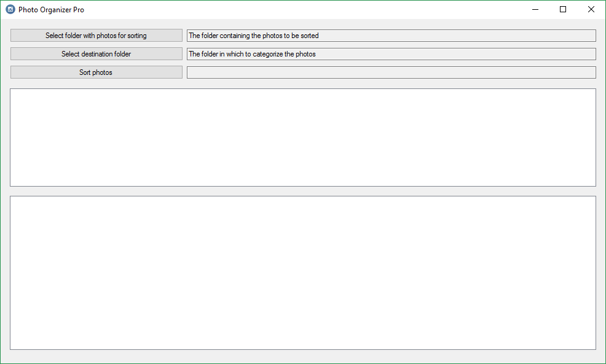Click the 'Select destination folder' button

click(96, 54)
